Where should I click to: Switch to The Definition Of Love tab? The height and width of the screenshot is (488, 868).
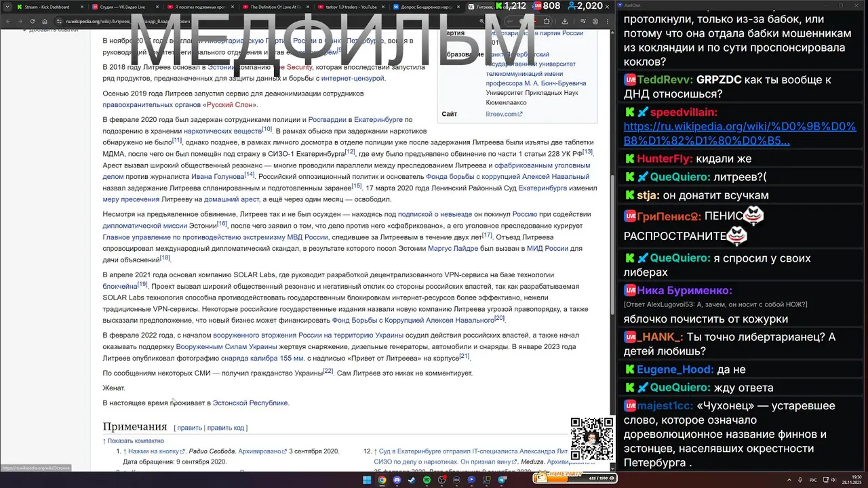coord(275,6)
